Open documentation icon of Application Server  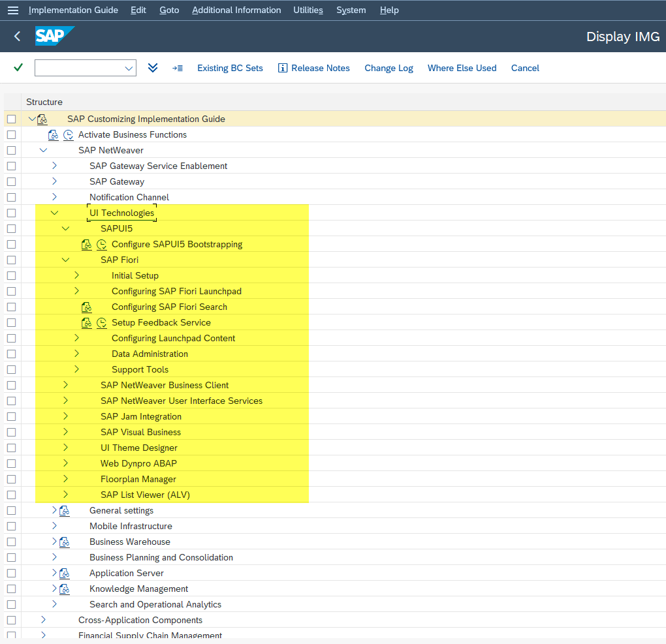point(65,574)
